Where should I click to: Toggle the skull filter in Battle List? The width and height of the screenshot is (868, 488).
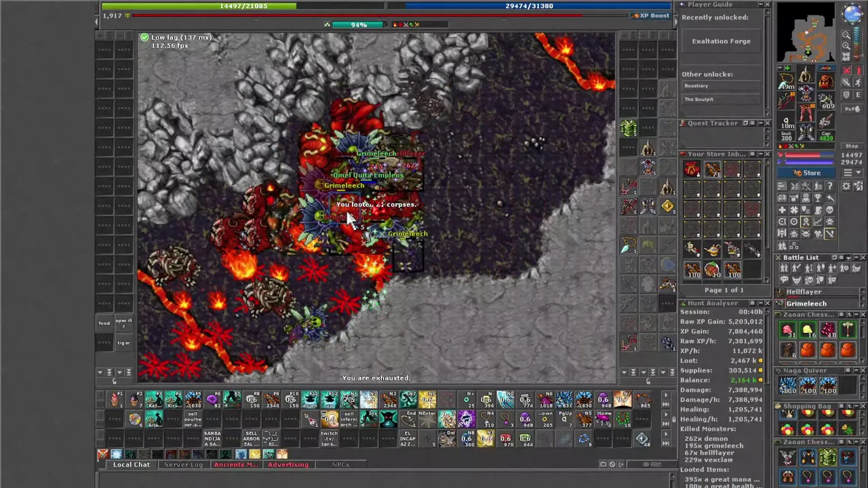[808, 280]
